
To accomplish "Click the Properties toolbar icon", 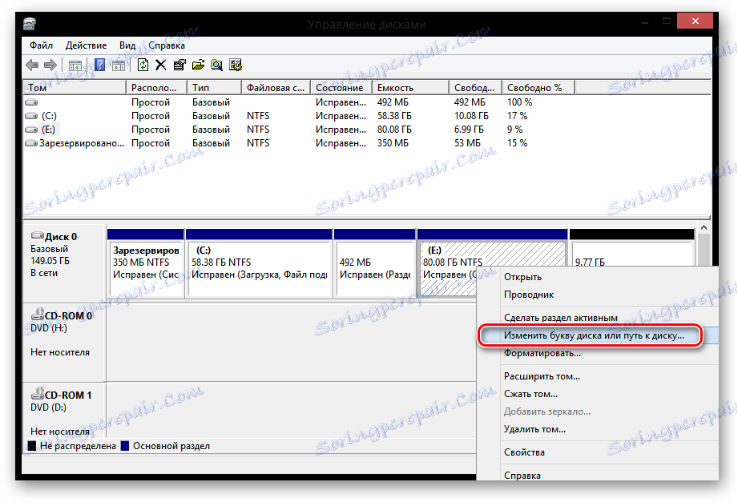I will click(180, 65).
